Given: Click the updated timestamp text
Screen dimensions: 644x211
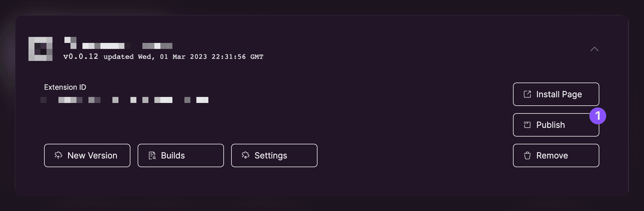Looking at the screenshot, I should click(x=183, y=57).
